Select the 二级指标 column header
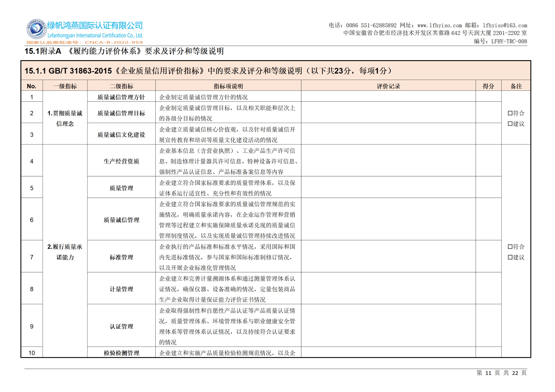555x392 pixels. [121, 86]
